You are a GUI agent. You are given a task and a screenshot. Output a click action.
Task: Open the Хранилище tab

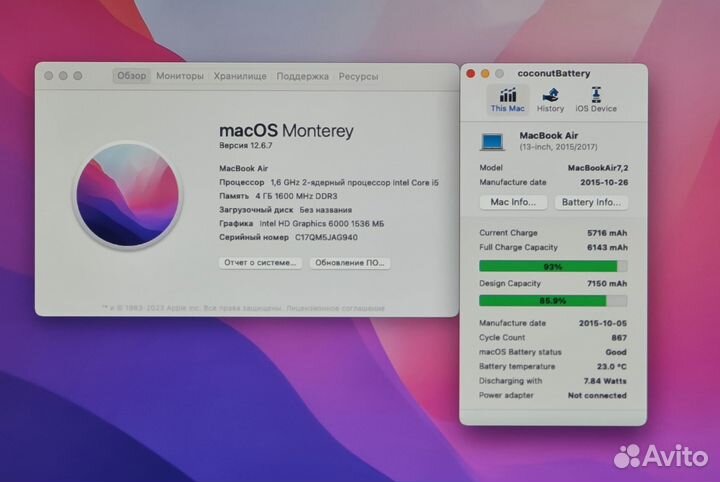(240, 76)
